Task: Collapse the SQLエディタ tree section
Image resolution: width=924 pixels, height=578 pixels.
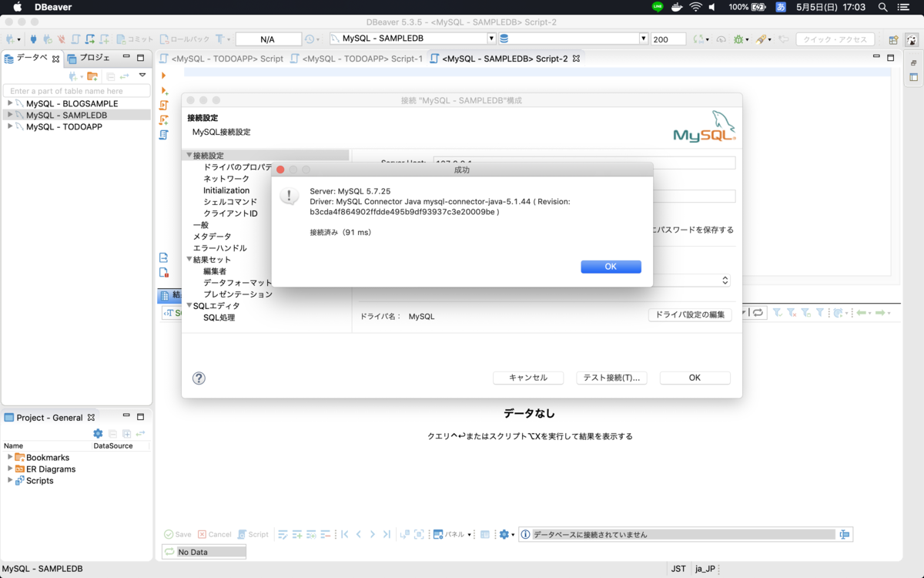Action: [x=189, y=306]
